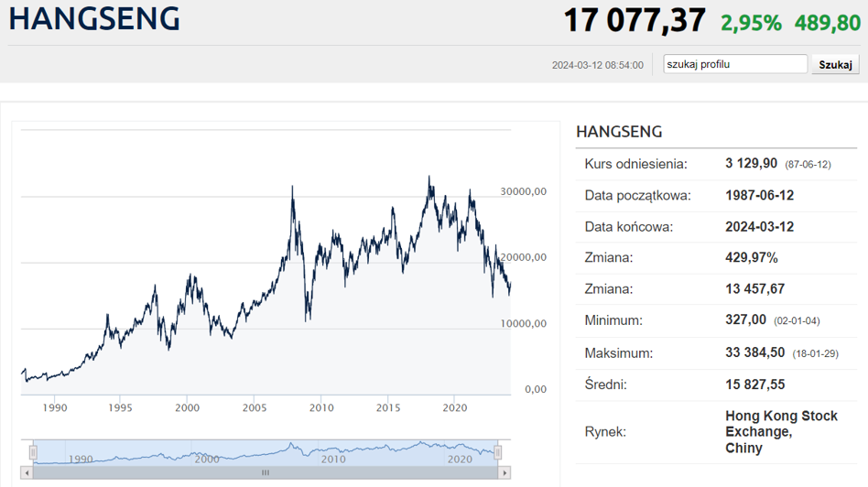The height and width of the screenshot is (487, 868).
Task: Click the 2000 x-axis label on main chart
Action: point(187,408)
